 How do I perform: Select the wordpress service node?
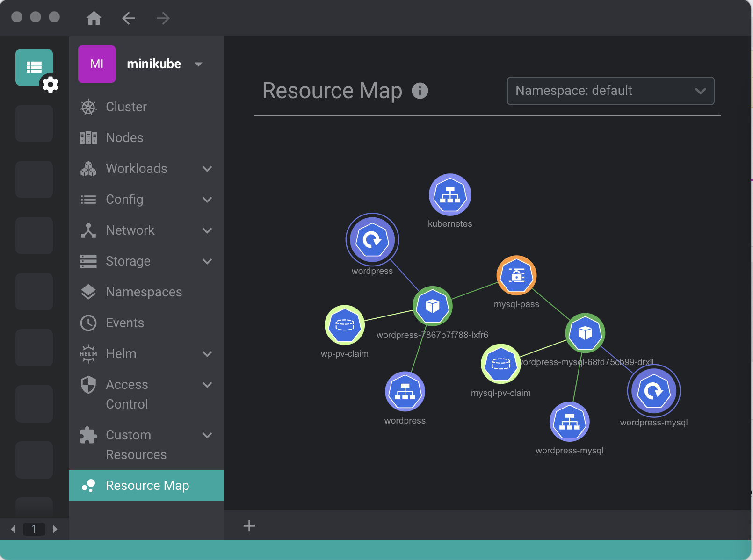pyautogui.click(x=405, y=392)
